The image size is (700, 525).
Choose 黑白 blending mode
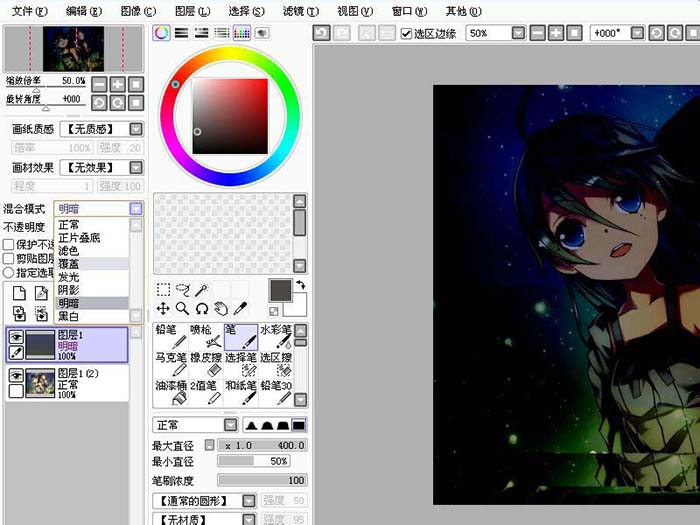point(92,316)
